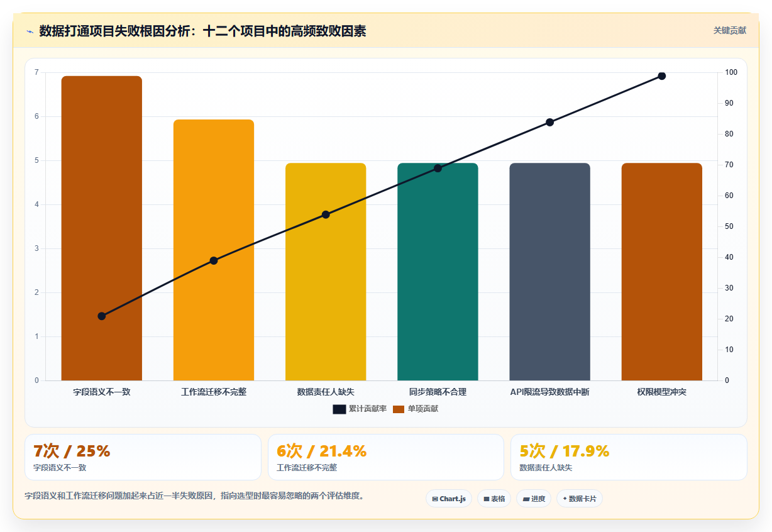This screenshot has height=532, width=772.
Task: Click the line point above API限流导致数据中断
Action: tap(550, 122)
